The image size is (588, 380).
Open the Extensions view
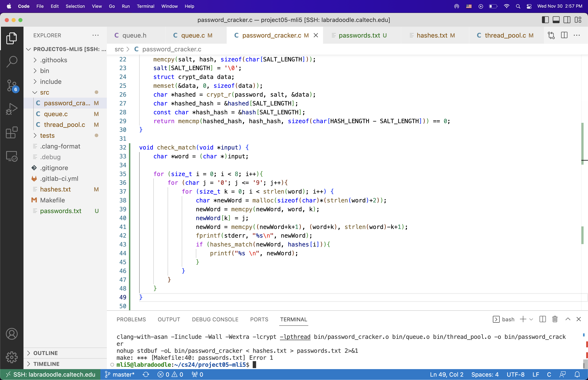click(x=12, y=133)
